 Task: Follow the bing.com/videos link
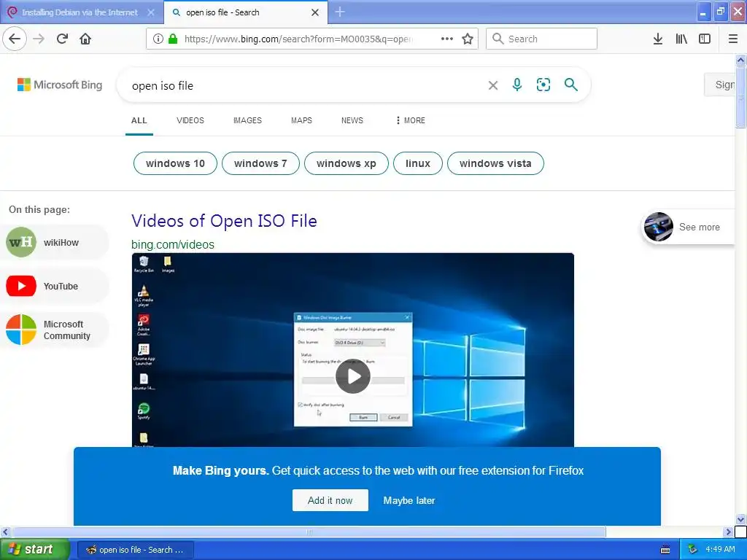[x=173, y=244]
